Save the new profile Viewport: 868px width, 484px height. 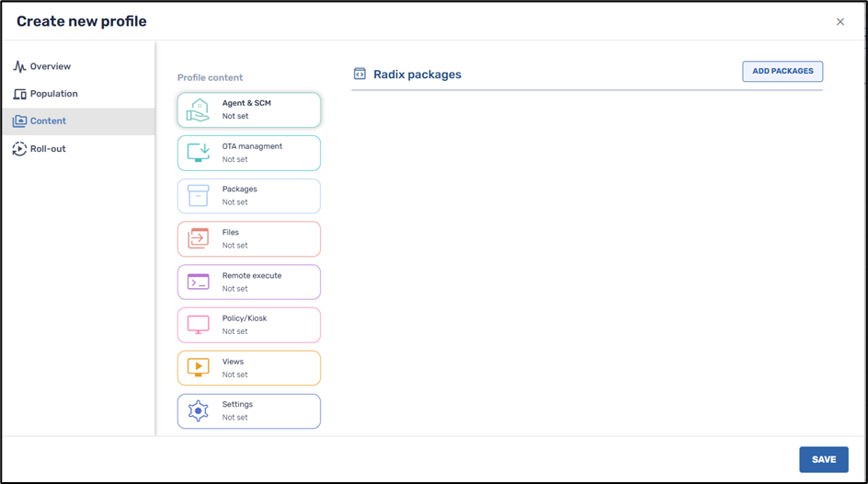pos(823,459)
